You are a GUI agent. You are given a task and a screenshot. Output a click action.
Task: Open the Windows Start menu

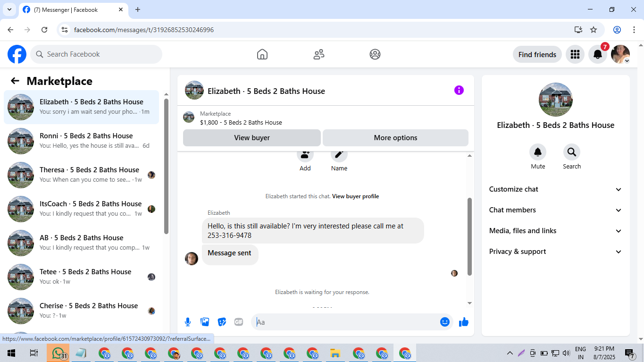[11, 353]
